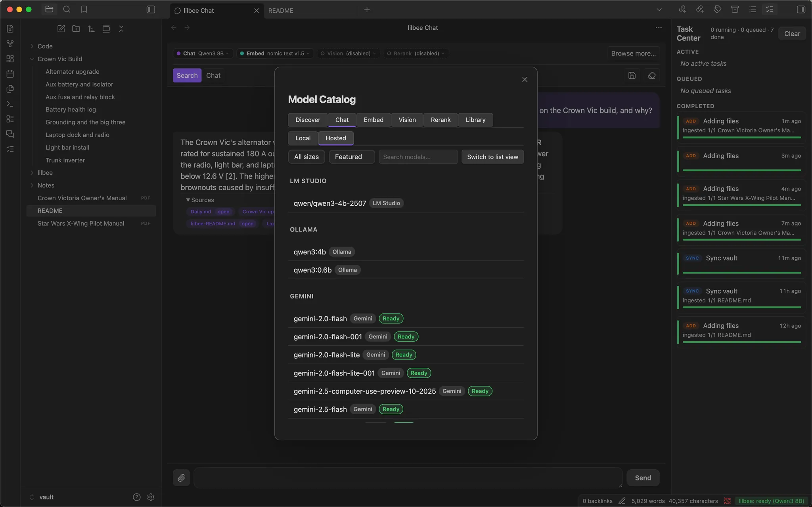Open the bookmarks icon in top bar
Image resolution: width=812 pixels, height=507 pixels.
[x=84, y=10]
